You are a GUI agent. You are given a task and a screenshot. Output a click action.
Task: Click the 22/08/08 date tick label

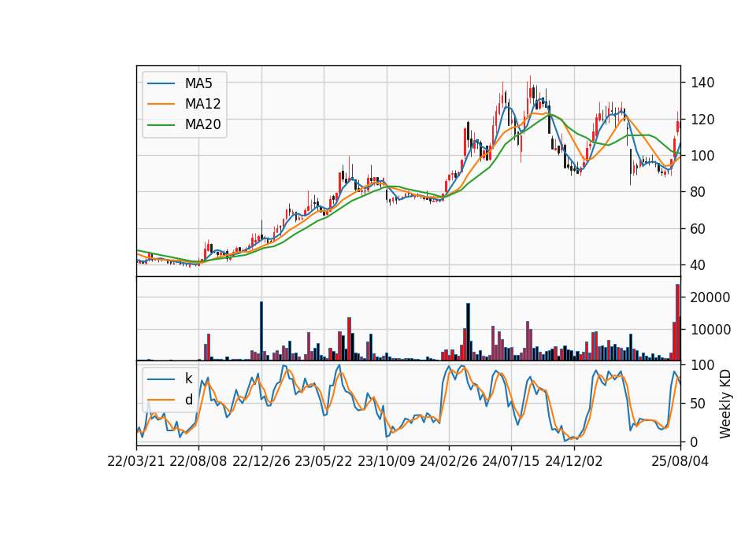pyautogui.click(x=198, y=461)
